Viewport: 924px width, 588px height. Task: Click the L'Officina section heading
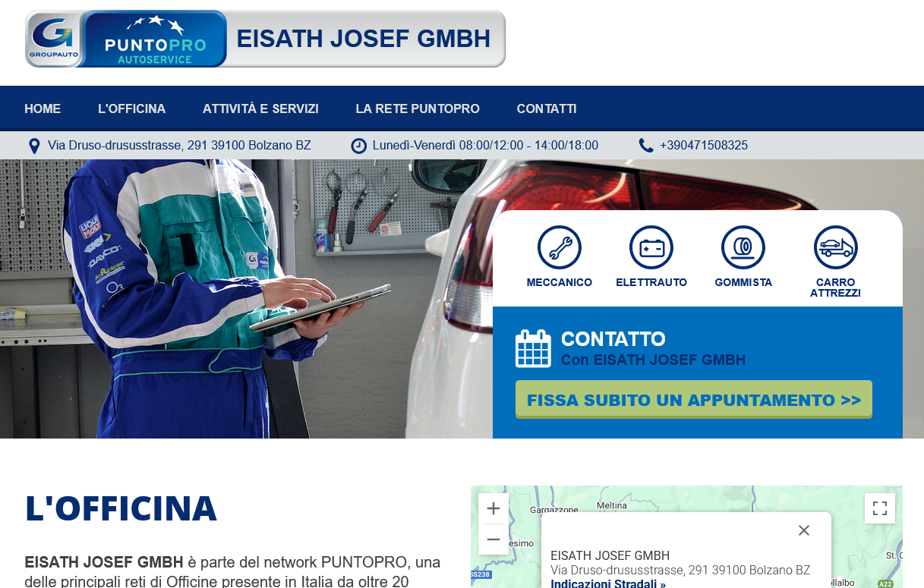coord(121,508)
